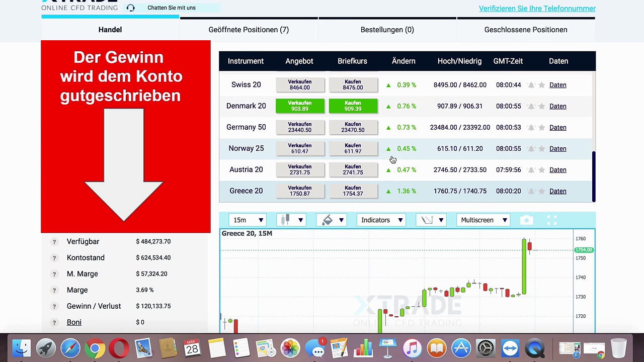Image resolution: width=644 pixels, height=362 pixels.
Task: Click the headset chat support icon
Action: click(x=131, y=8)
